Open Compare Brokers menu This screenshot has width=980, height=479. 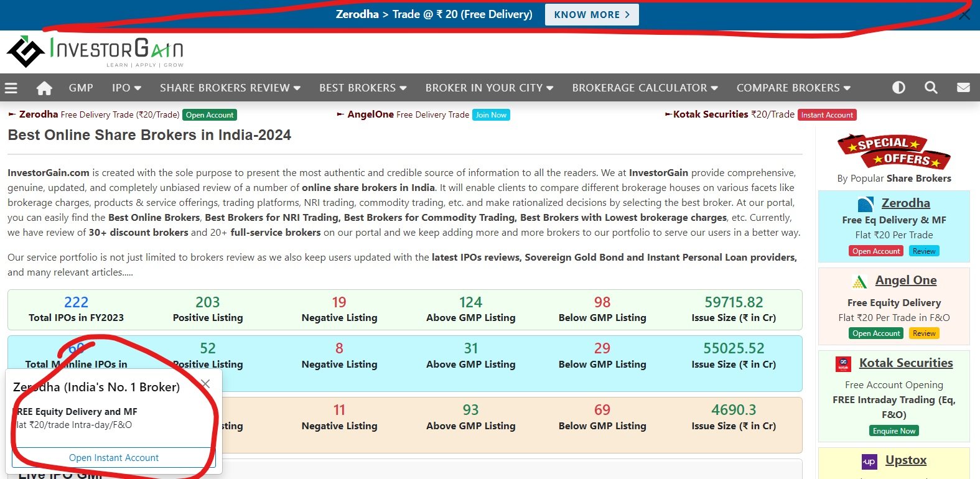pyautogui.click(x=793, y=88)
